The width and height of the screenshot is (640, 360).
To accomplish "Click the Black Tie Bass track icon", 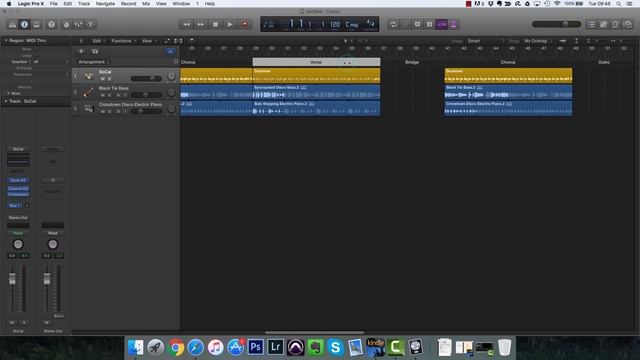I will pyautogui.click(x=89, y=92).
